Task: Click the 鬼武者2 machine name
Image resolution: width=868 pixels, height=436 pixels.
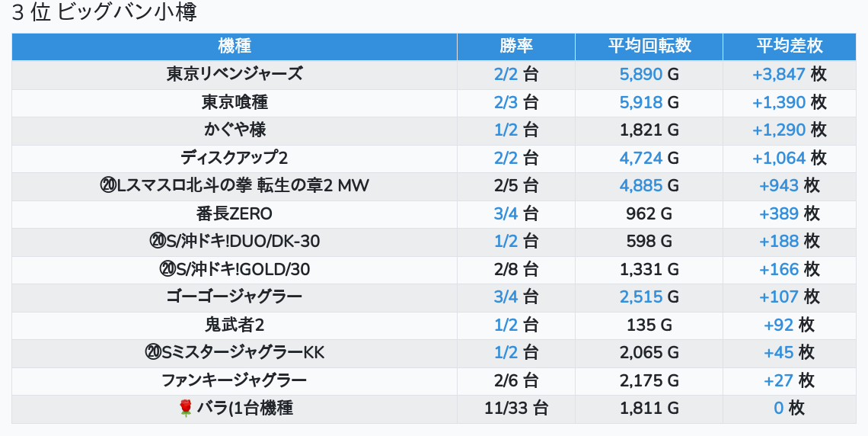Action: (x=235, y=325)
